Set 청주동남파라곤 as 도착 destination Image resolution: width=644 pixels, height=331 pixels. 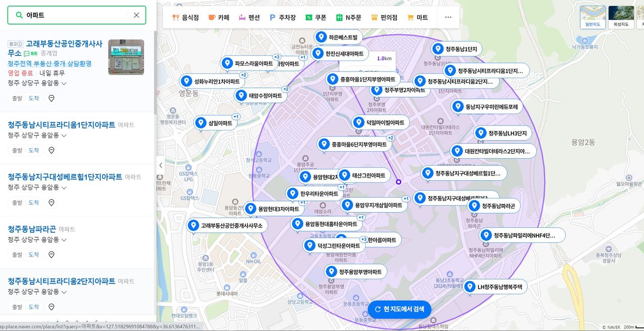[x=34, y=254]
